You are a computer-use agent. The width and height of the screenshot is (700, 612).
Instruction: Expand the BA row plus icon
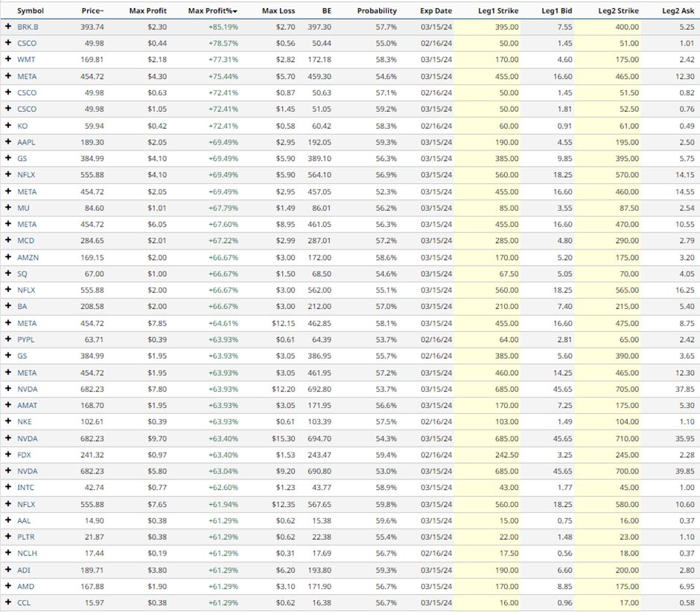point(8,306)
